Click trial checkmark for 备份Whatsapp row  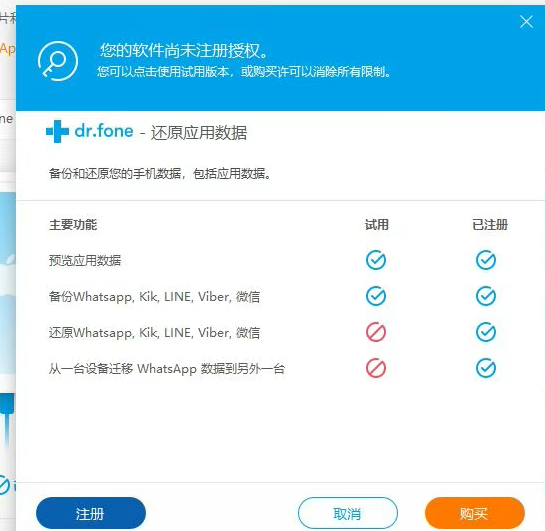376,296
